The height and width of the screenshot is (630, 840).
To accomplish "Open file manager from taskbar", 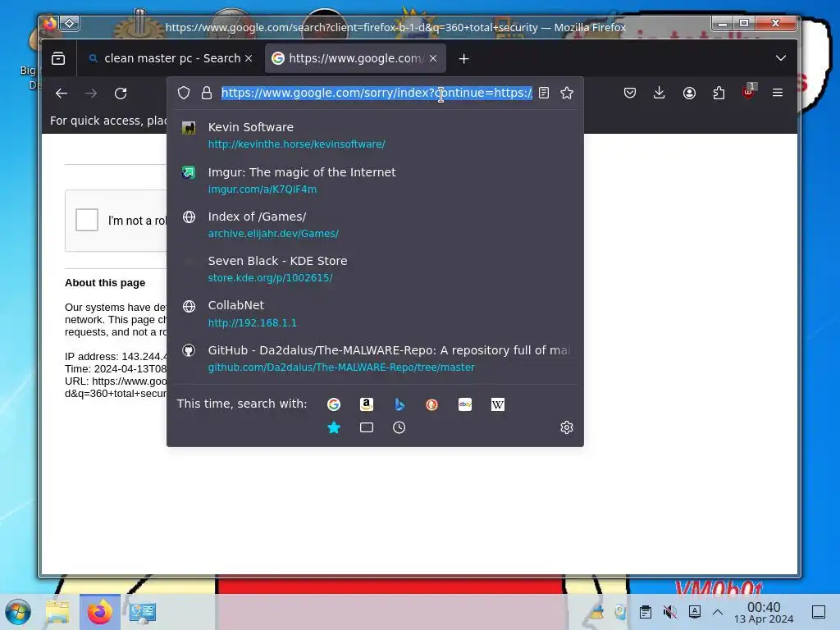I will click(x=57, y=612).
